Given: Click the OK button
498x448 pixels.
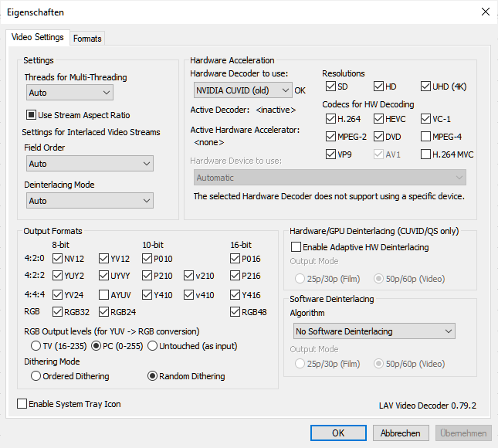Looking at the screenshot, I should pyautogui.click(x=338, y=433).
